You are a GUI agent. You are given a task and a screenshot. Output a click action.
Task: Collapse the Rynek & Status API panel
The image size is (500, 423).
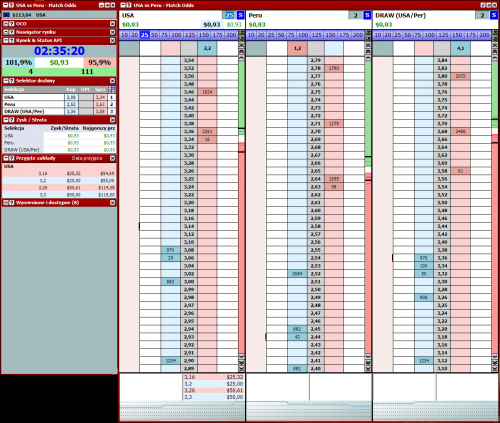pos(6,40)
